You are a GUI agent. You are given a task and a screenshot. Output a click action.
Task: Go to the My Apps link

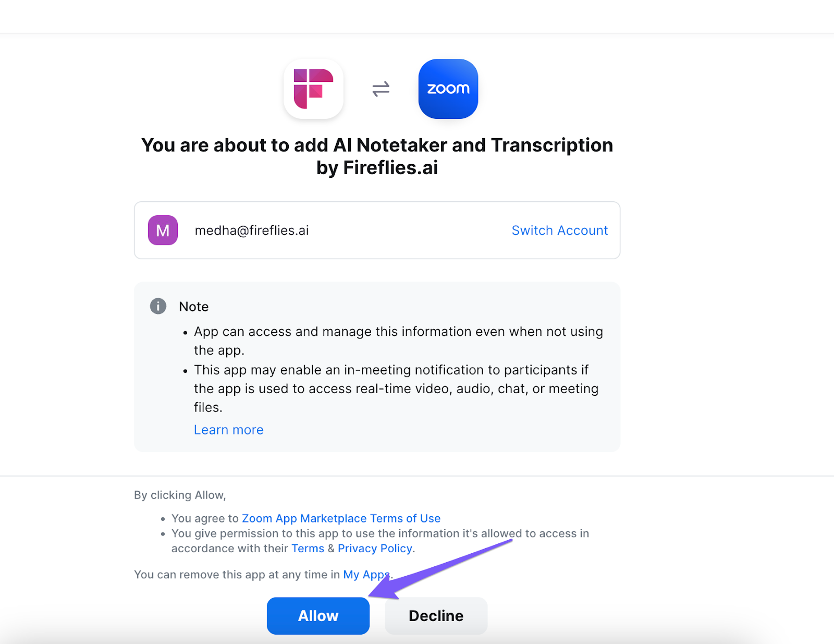[366, 575]
